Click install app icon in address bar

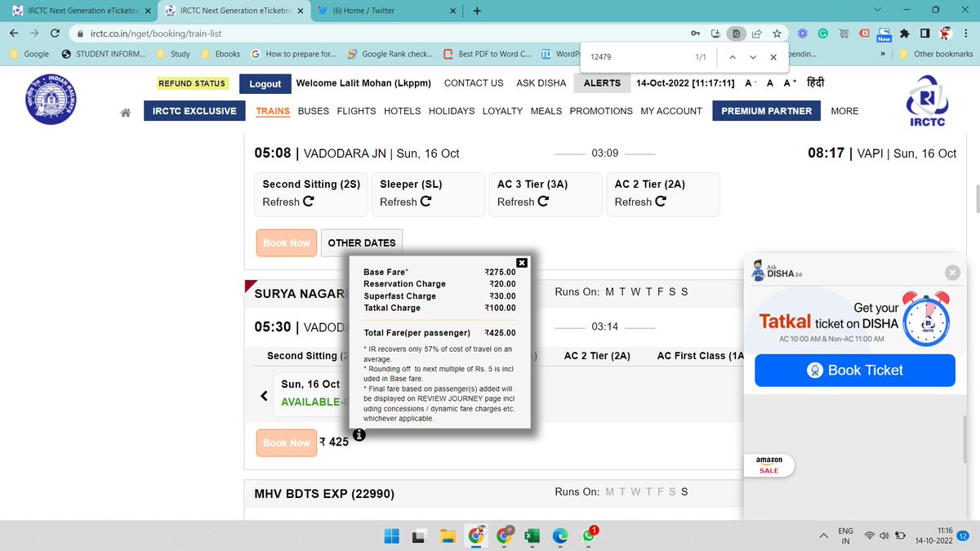715,33
